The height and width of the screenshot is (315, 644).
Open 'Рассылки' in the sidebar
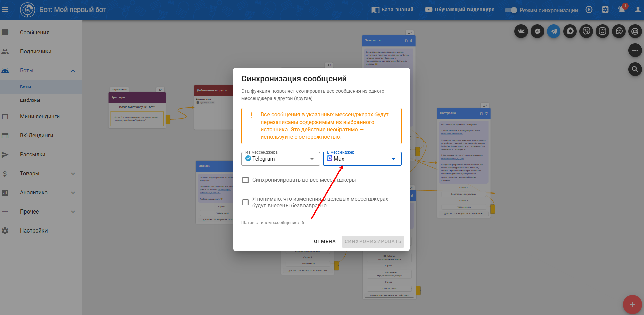33,155
